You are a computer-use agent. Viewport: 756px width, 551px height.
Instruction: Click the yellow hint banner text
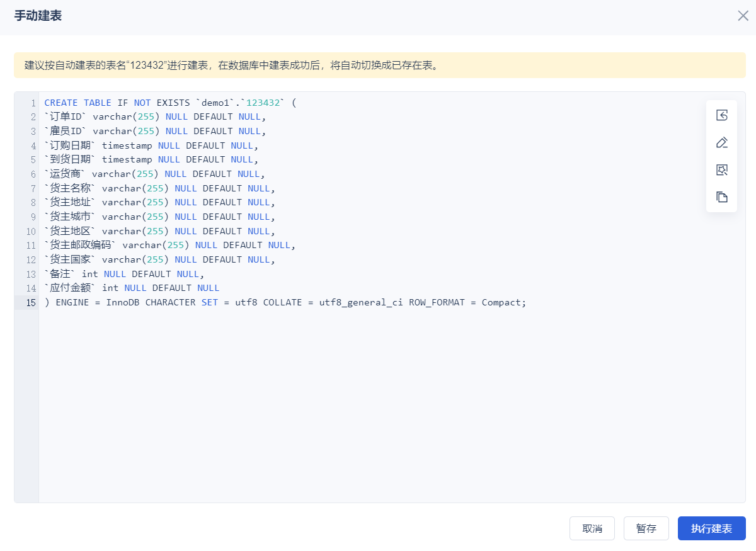pyautogui.click(x=231, y=65)
